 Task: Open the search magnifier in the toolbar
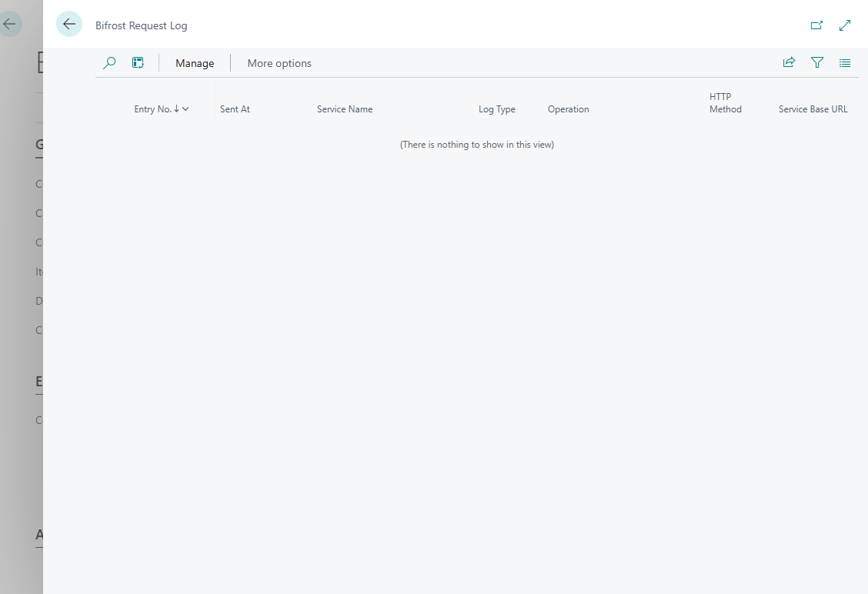109,63
